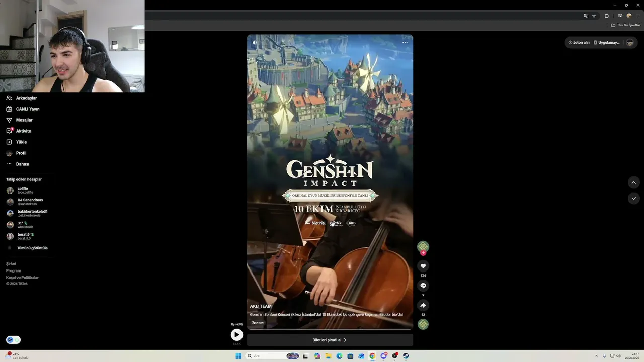Open the DJ Sanandreas followed account
The width and height of the screenshot is (644, 362).
pyautogui.click(x=25, y=202)
